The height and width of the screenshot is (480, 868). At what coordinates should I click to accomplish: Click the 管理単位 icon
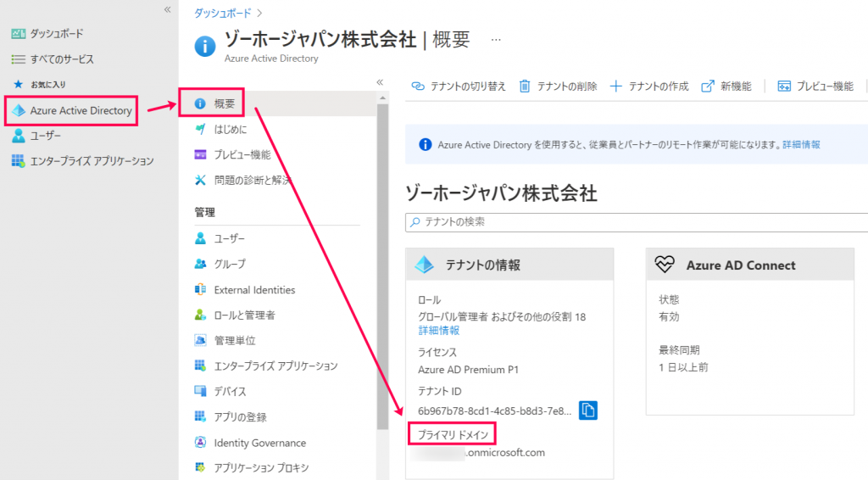[200, 340]
